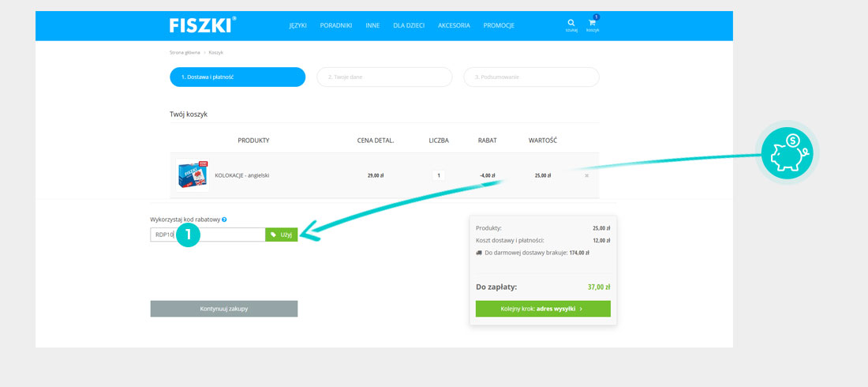Image resolution: width=868 pixels, height=387 pixels.
Task: Click the 'Strona główna' breadcrumb link
Action: pyautogui.click(x=185, y=52)
